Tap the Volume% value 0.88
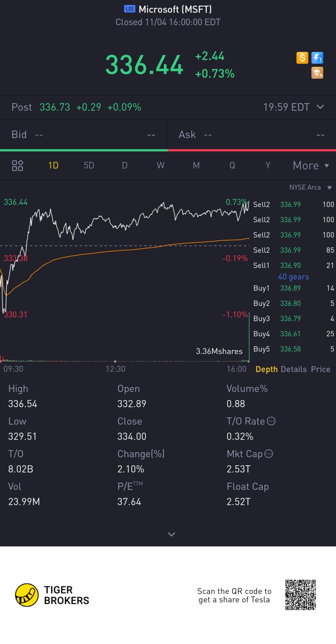Image resolution: width=336 pixels, height=644 pixels. coord(236,404)
